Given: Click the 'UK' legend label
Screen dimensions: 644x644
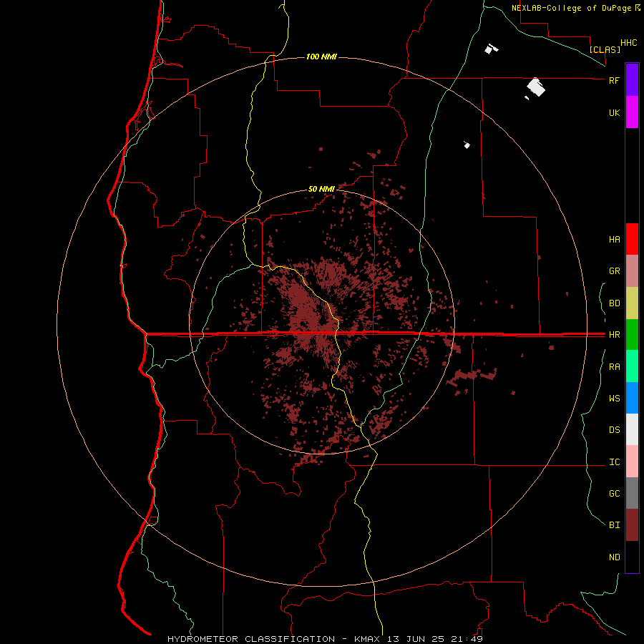Looking at the screenshot, I should [x=614, y=112].
